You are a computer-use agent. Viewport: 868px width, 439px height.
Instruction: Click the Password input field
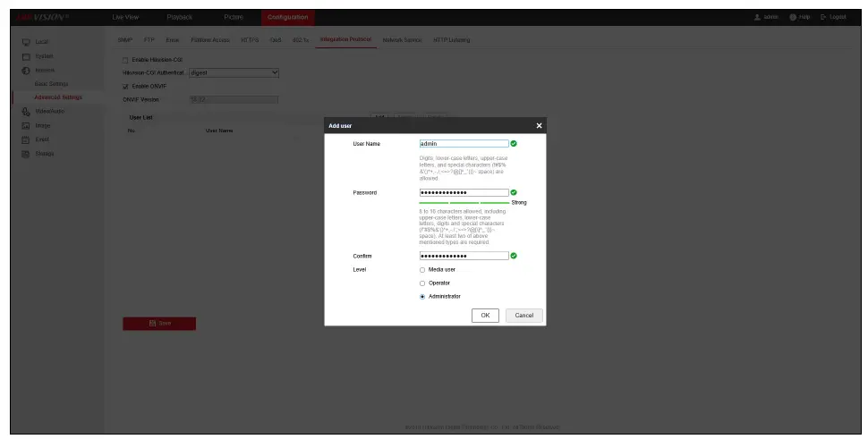click(464, 193)
